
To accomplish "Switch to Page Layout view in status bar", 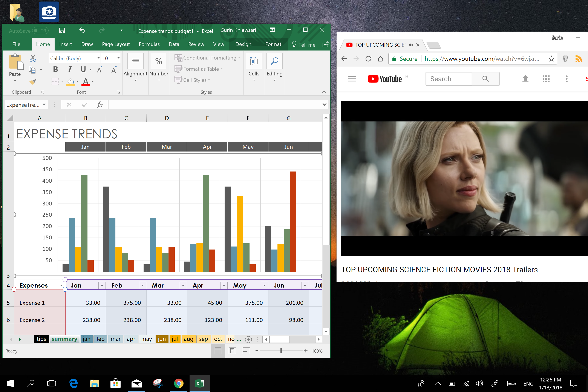I will 232,351.
